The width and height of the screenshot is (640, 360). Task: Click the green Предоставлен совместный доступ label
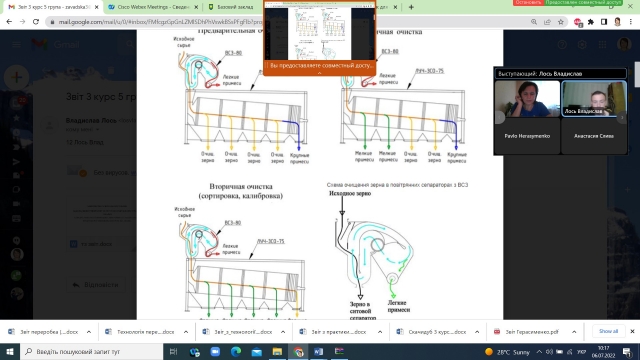point(584,2)
